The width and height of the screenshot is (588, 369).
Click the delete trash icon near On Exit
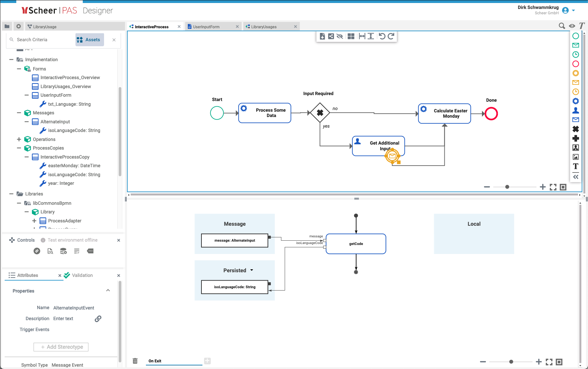135,361
